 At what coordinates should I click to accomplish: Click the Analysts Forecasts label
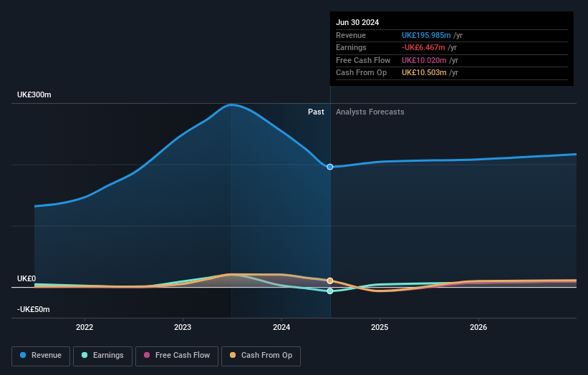coord(370,112)
